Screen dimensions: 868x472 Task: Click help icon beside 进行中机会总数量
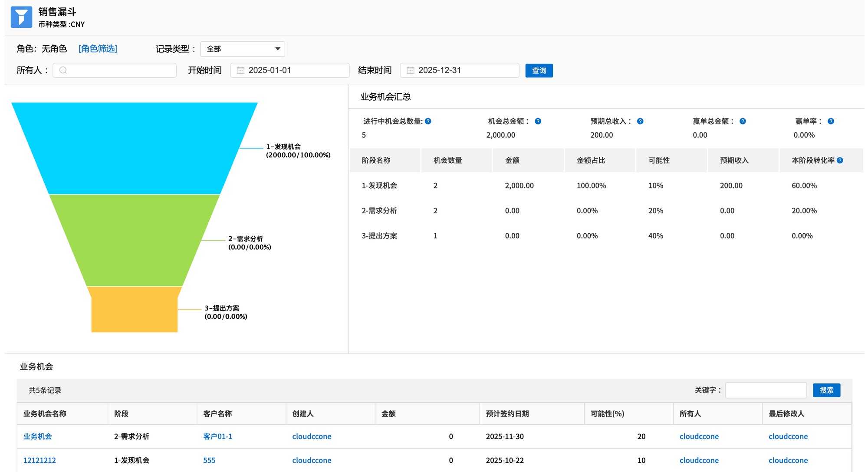pos(428,121)
